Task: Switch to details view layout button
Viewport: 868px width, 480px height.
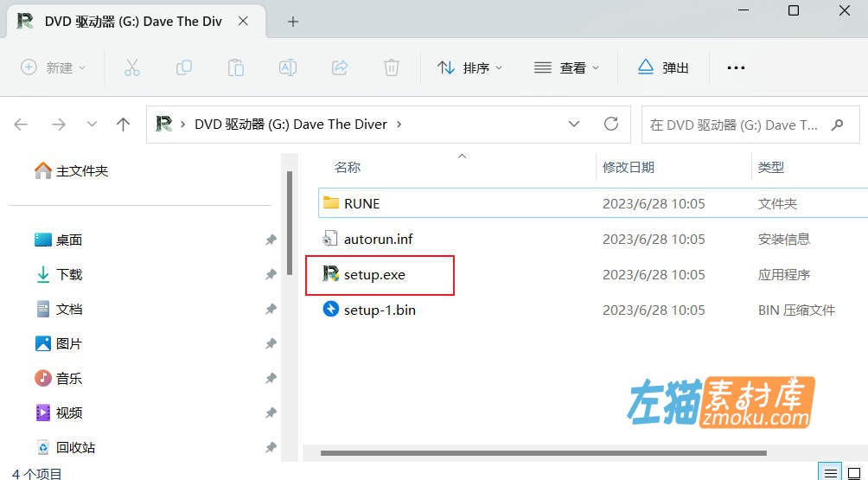Action: click(x=830, y=473)
